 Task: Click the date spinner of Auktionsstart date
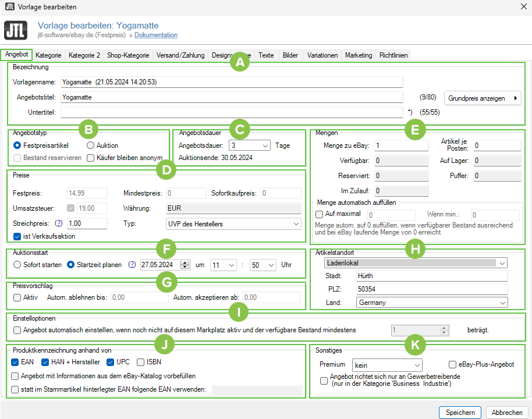(x=186, y=265)
